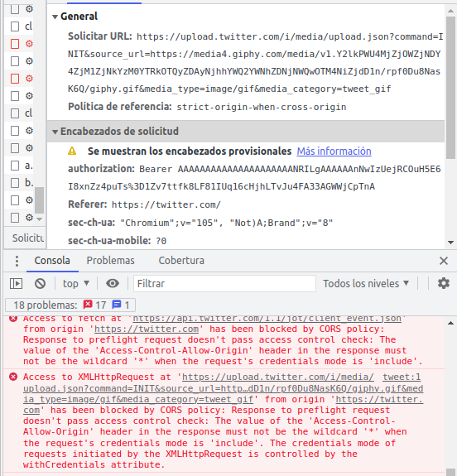Click the provisional headers warning triangle icon
The height and width of the screenshot is (476, 457).
point(72,151)
